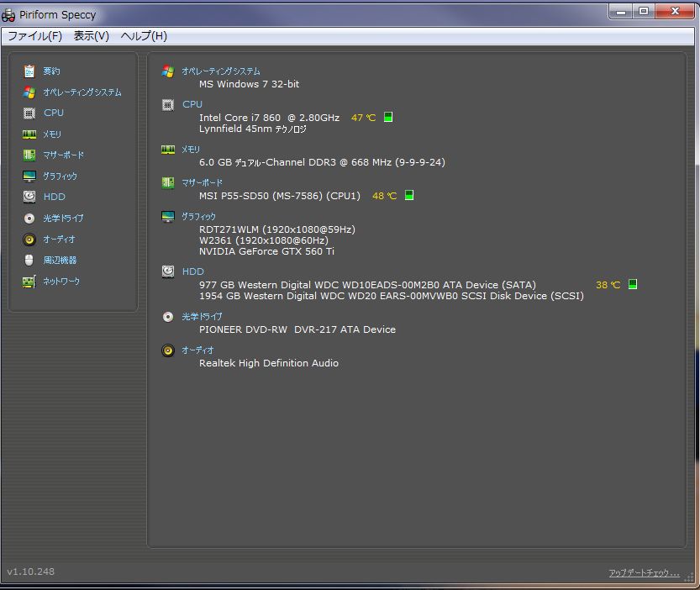Click the green motherboard temperature indicator beside 48 ℃
700x590 pixels.
coord(409,195)
